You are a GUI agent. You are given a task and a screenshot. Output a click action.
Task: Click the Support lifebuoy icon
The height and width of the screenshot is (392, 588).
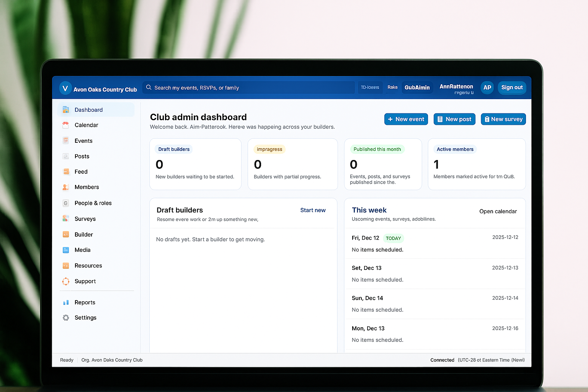click(x=65, y=281)
